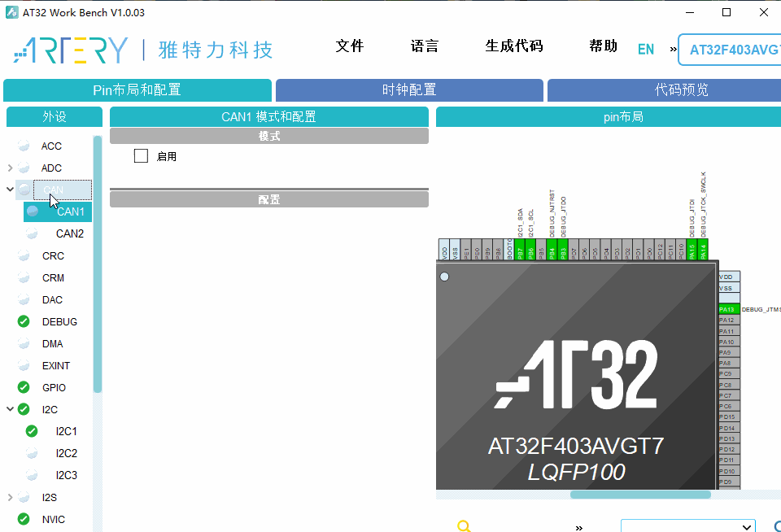Viewport: 781px width, 532px height.
Task: Select the Pin布局和配置 tab
Action: pyautogui.click(x=137, y=89)
